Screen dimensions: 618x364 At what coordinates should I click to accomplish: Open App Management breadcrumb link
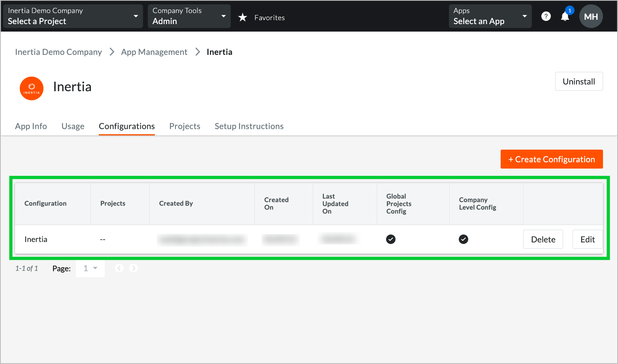154,52
